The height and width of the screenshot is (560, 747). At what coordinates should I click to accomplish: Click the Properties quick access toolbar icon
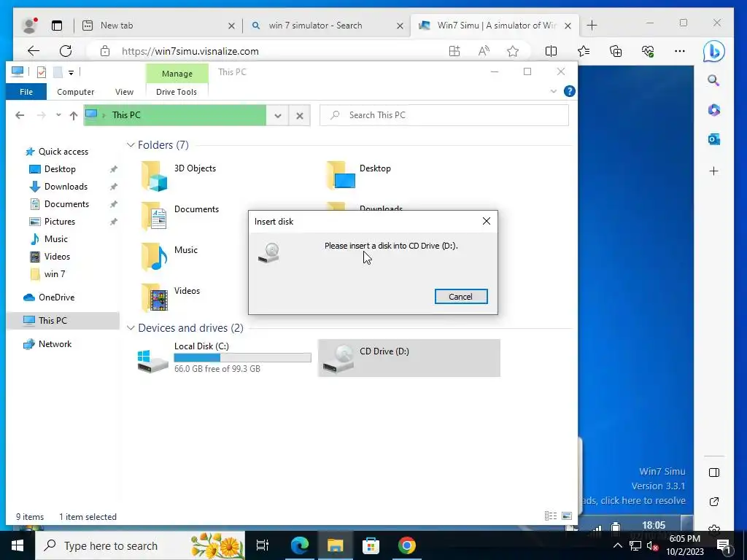tap(42, 72)
